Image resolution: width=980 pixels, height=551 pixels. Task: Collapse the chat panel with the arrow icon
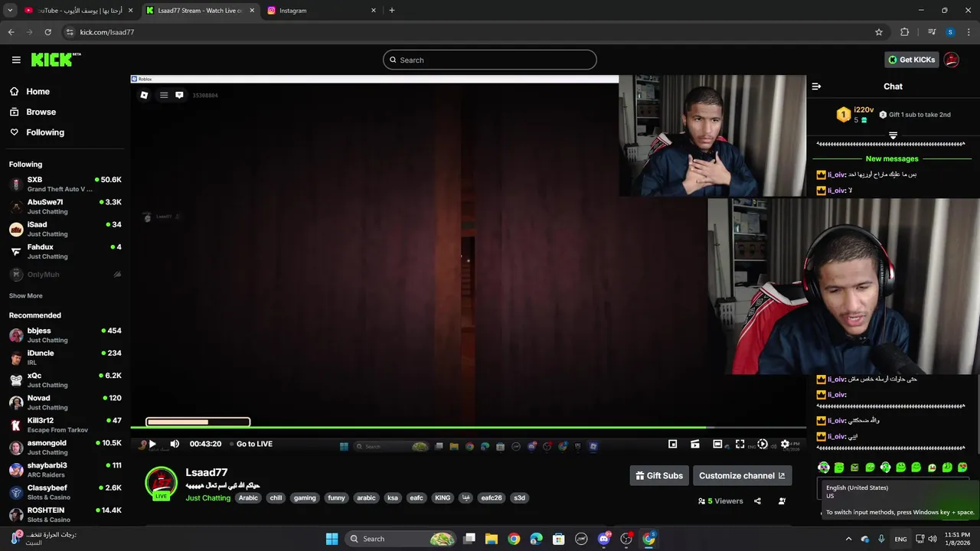click(x=816, y=86)
